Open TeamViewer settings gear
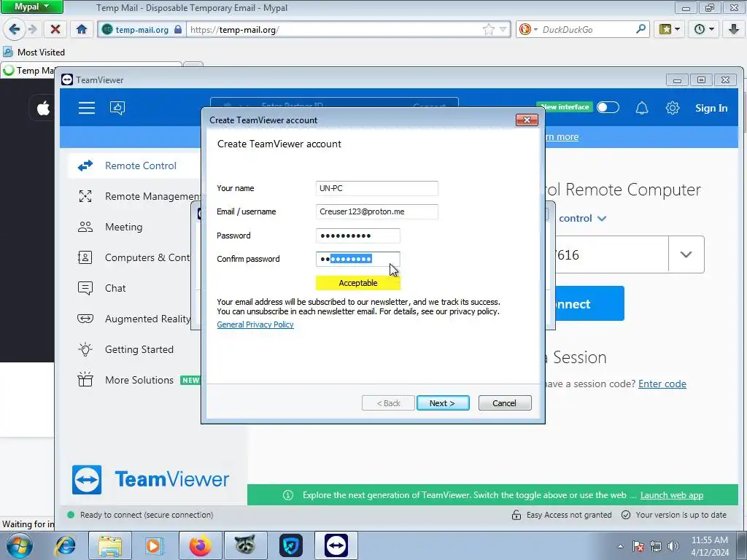This screenshot has height=560, width=747. pyautogui.click(x=672, y=108)
